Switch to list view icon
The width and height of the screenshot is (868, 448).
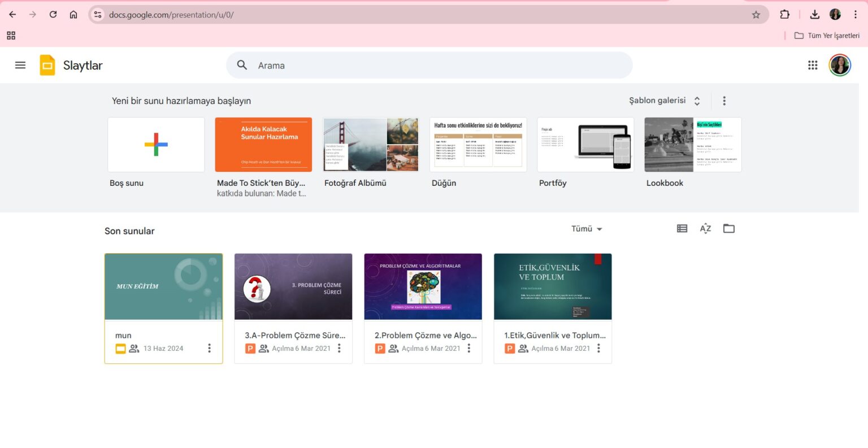pos(682,229)
